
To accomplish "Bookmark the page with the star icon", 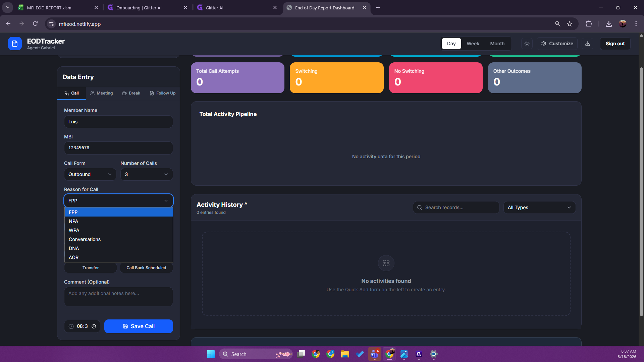I will (570, 24).
